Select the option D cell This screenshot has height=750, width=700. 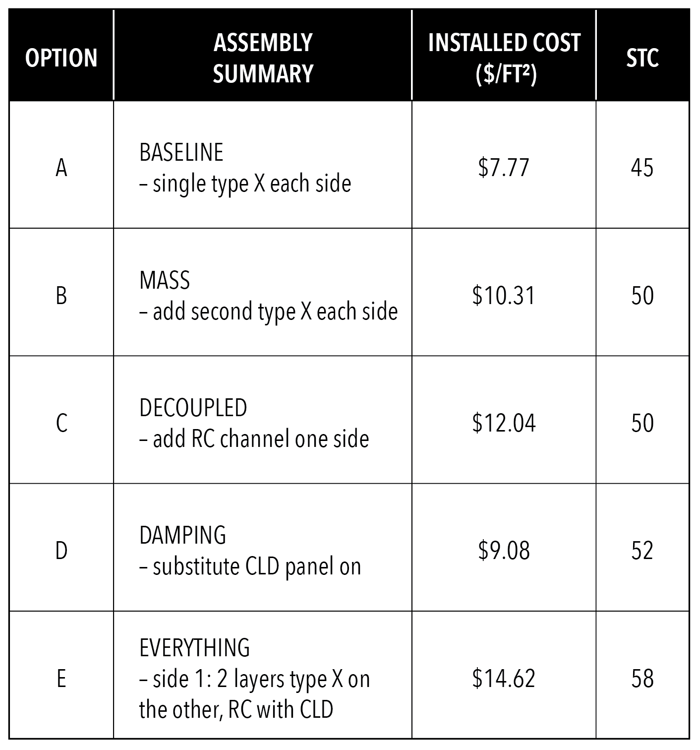click(61, 551)
